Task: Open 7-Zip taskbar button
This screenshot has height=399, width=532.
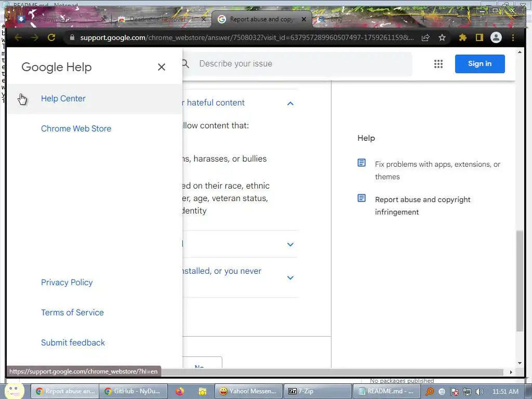Action: click(317, 391)
